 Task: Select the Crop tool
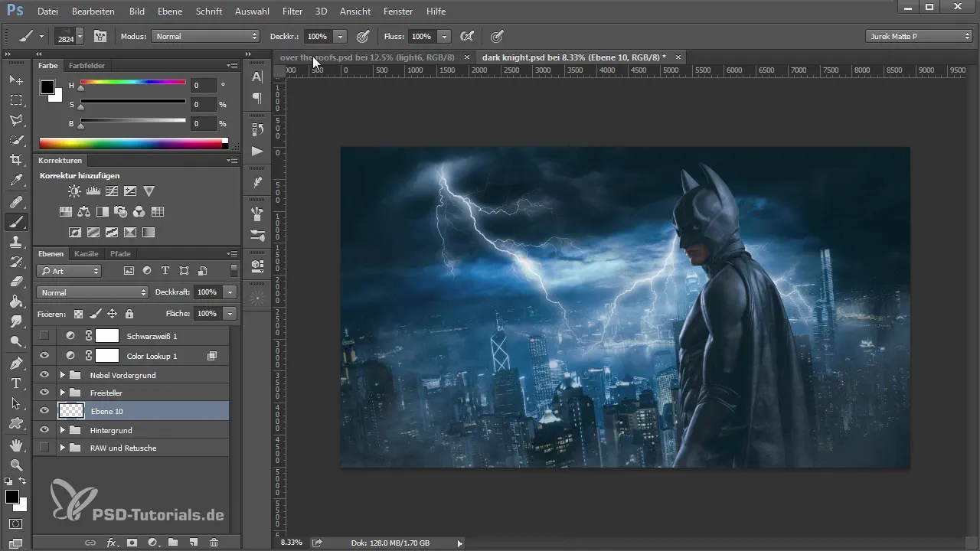click(x=16, y=159)
